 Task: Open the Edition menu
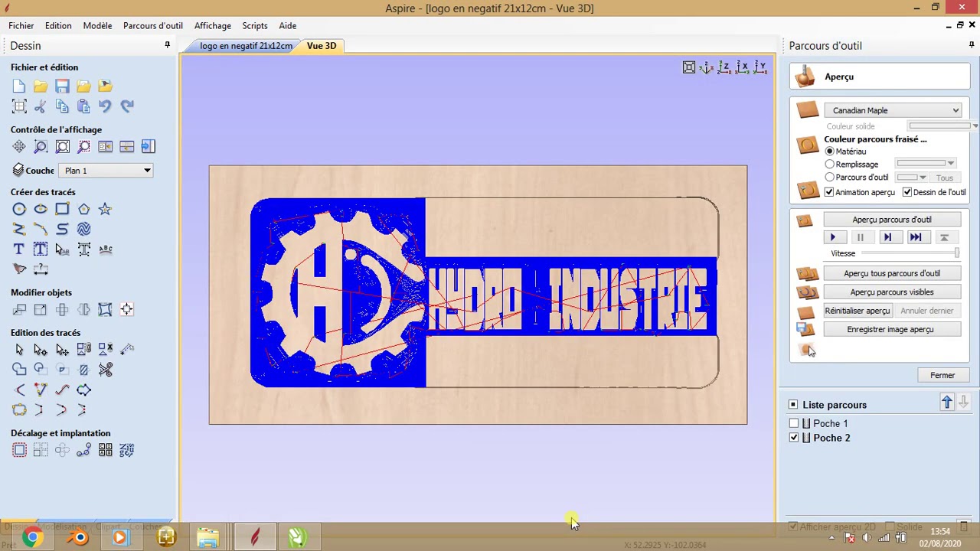coord(58,26)
